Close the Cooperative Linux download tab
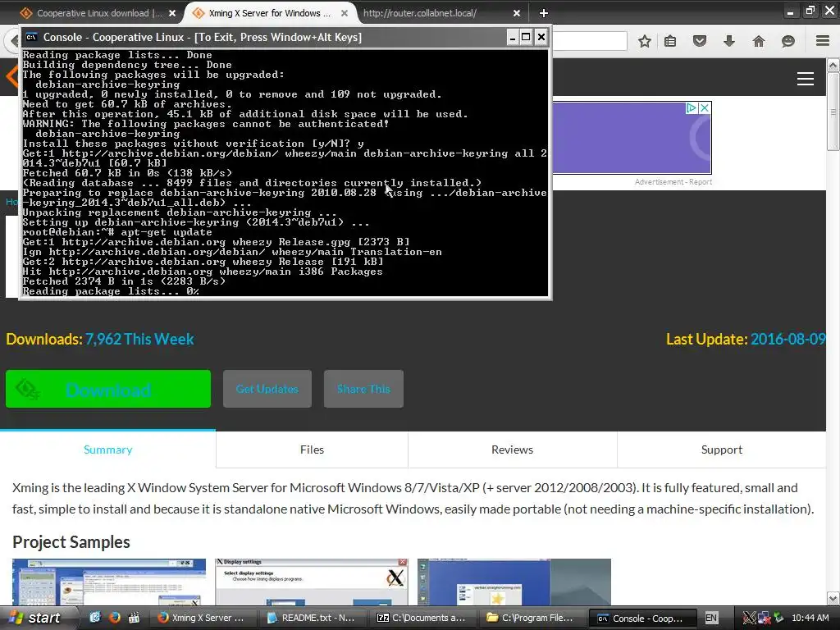840x630 pixels. (172, 13)
